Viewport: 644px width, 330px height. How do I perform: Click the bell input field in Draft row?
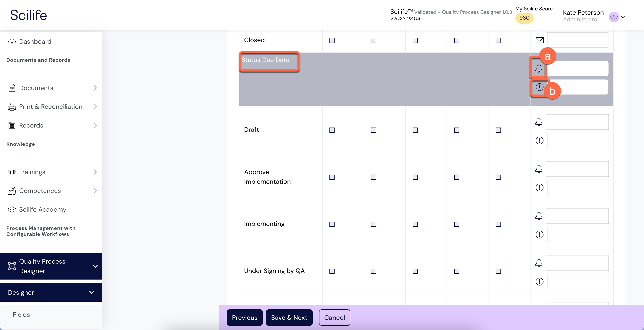577,122
